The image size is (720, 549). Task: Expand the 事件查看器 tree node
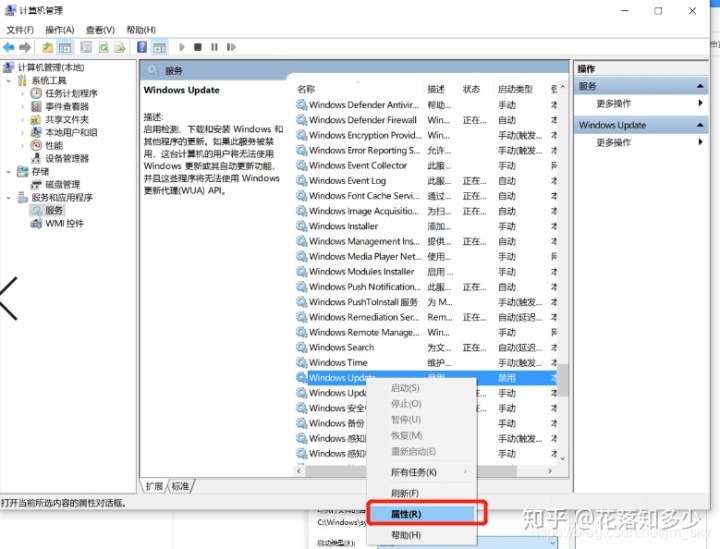22,106
